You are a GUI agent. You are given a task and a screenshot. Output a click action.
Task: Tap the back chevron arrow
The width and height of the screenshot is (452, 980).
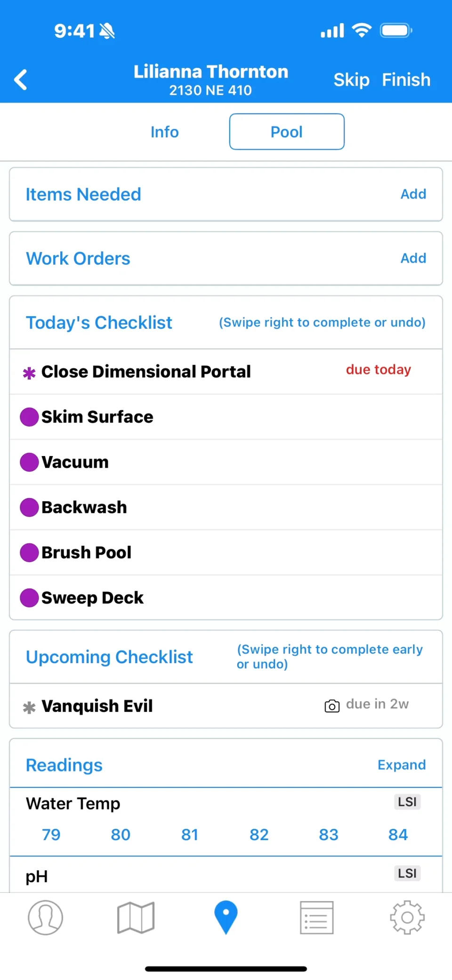[x=21, y=80]
